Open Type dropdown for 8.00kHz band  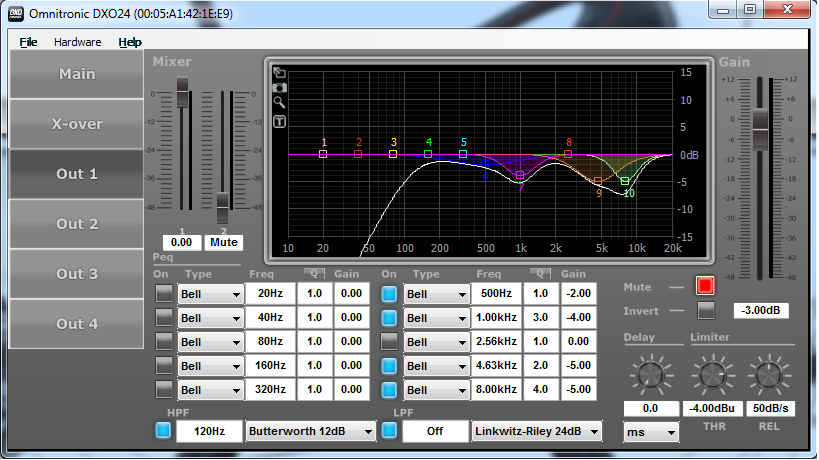click(436, 390)
